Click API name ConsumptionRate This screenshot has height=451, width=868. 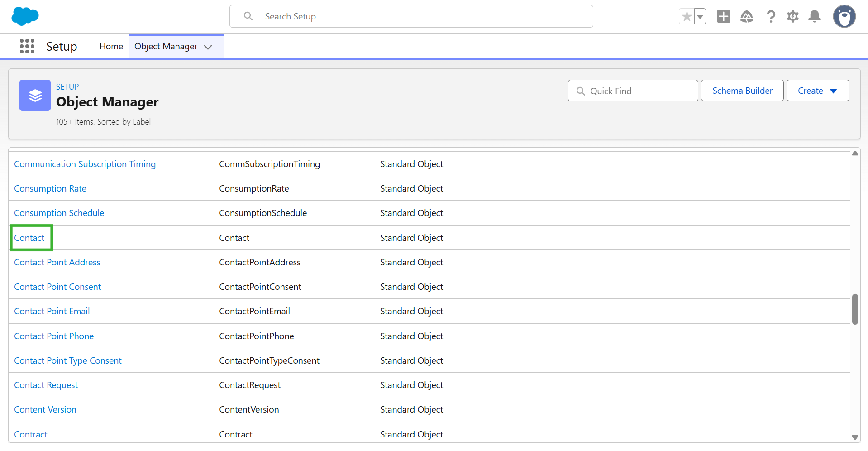pyautogui.click(x=254, y=188)
